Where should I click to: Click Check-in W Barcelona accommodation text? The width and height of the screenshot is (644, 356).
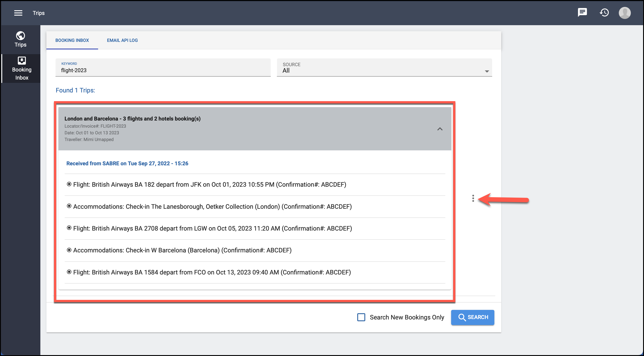[x=182, y=250]
